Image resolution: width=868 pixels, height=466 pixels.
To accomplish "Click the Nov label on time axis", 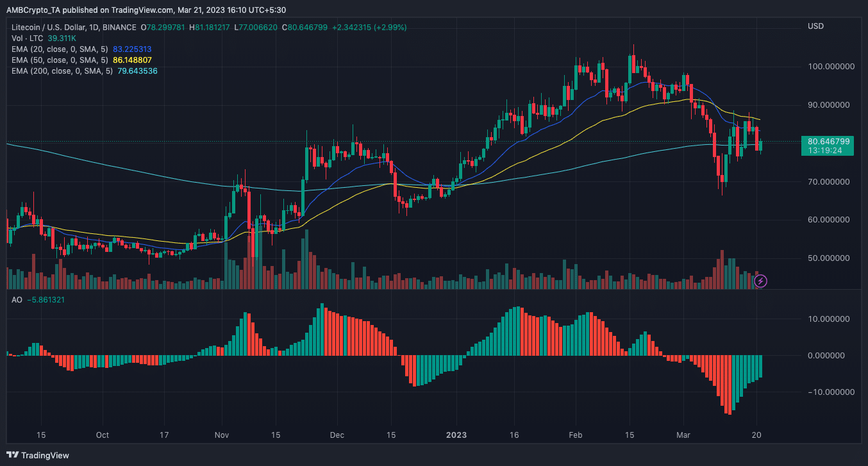I will click(x=222, y=435).
